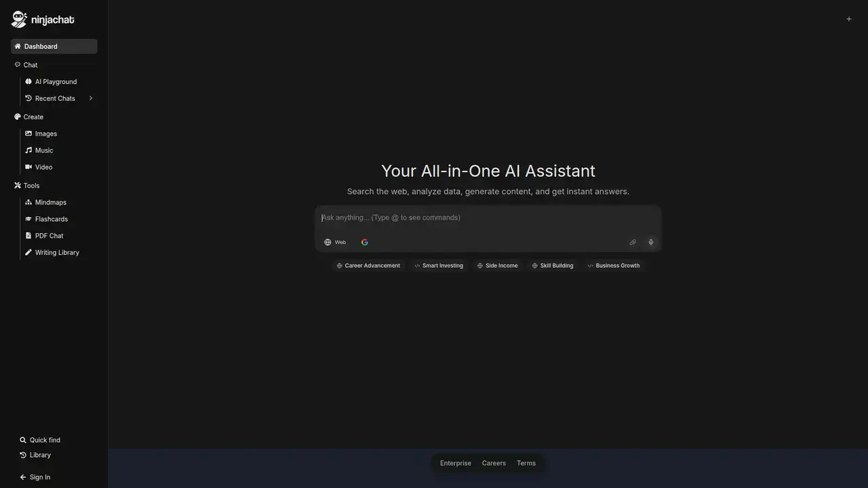Open the Video creation page
The width and height of the screenshot is (868, 488).
click(x=43, y=167)
